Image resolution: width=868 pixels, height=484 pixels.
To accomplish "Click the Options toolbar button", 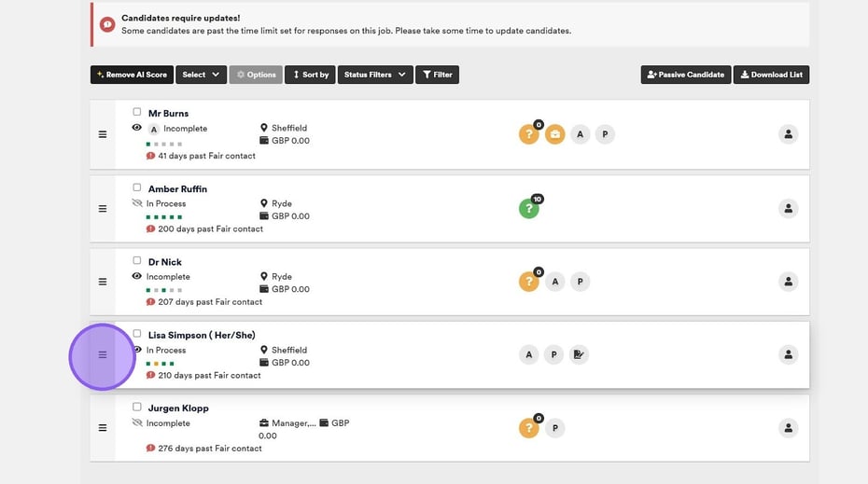I will click(x=256, y=75).
